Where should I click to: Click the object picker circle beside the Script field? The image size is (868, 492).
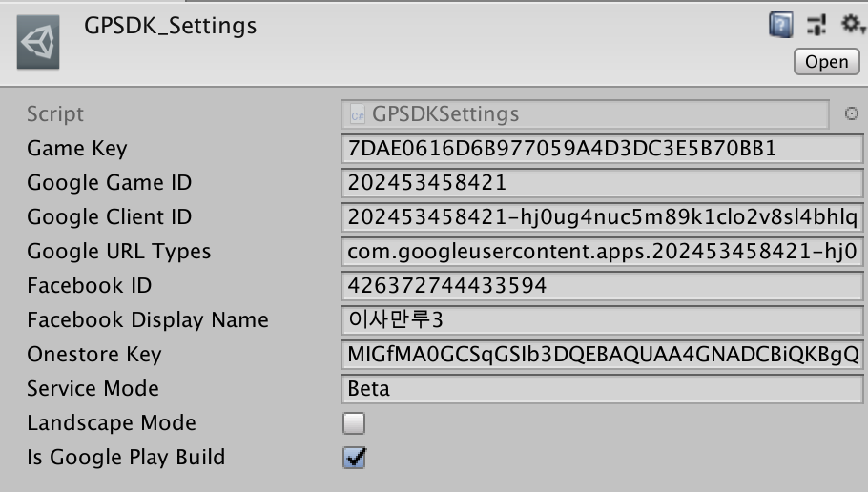pyautogui.click(x=852, y=113)
